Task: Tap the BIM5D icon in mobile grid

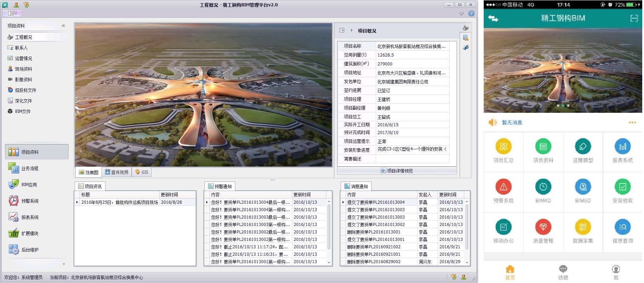Action: (x=583, y=187)
